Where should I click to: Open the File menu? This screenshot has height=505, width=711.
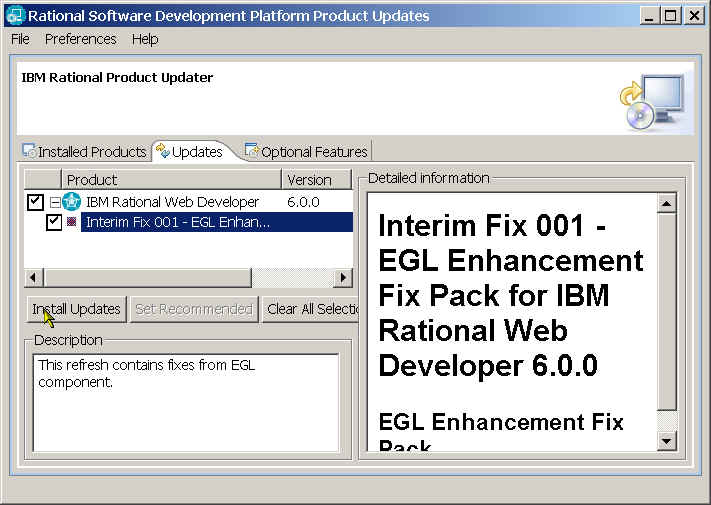(x=20, y=39)
